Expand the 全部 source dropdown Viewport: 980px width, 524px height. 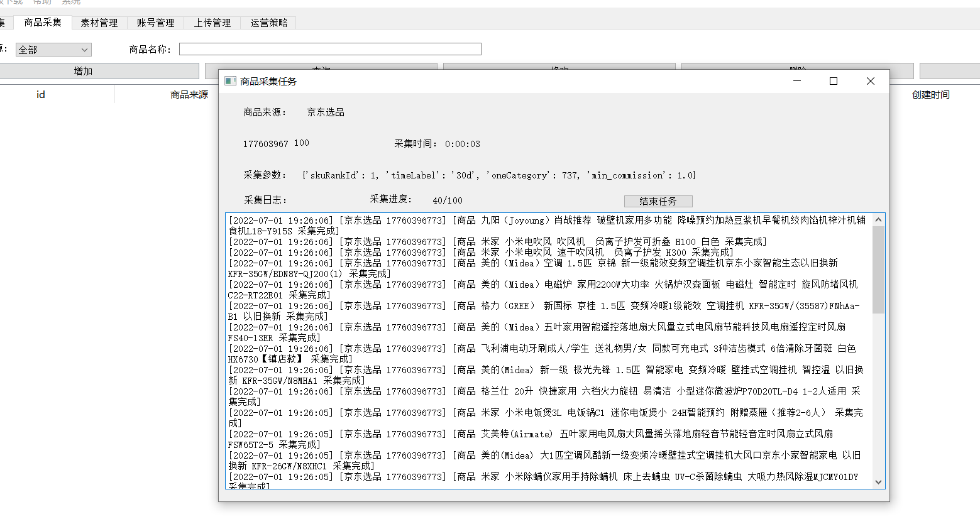coord(53,50)
